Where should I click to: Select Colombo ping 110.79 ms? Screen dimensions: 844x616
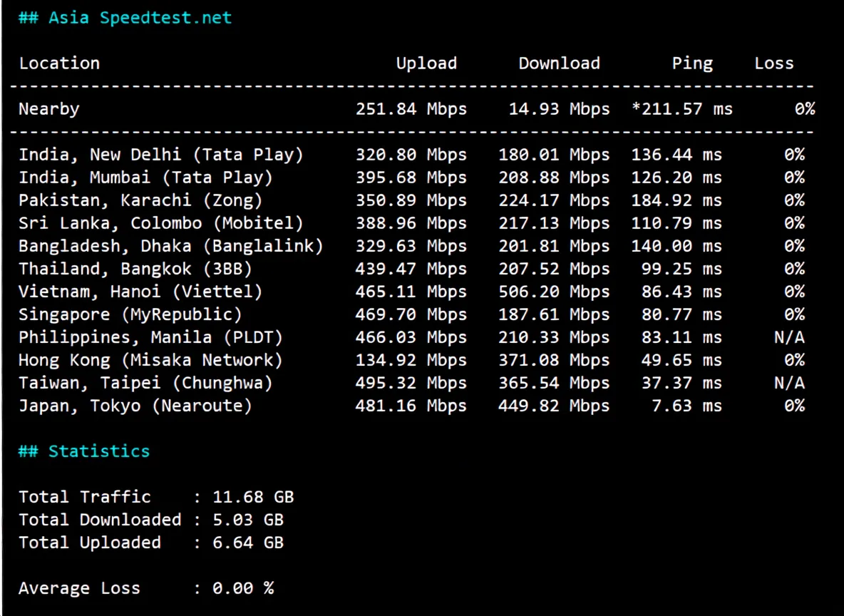click(x=676, y=223)
